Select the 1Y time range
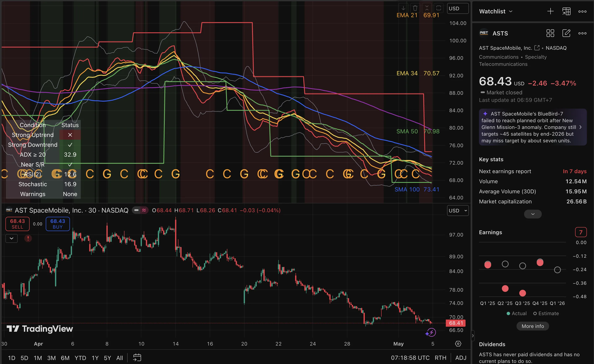Viewport: 594px width, 364px height. coord(95,358)
